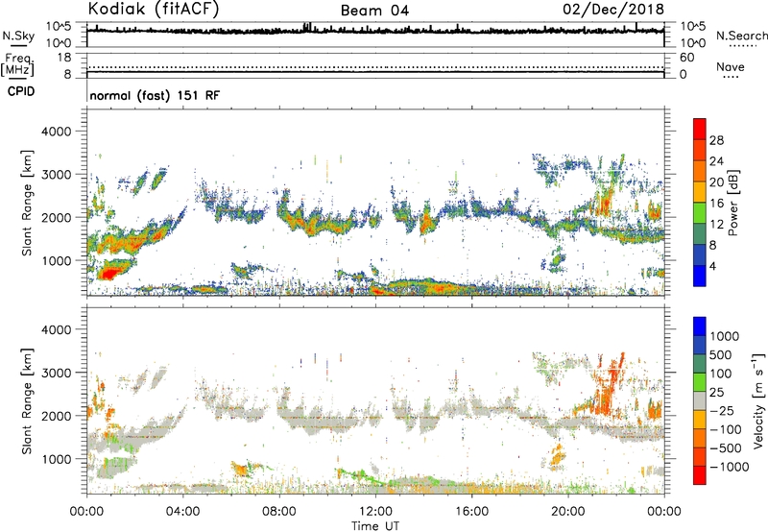This screenshot has width=768, height=532.
Task: Click the "08:00" time tick label
Action: point(279,512)
